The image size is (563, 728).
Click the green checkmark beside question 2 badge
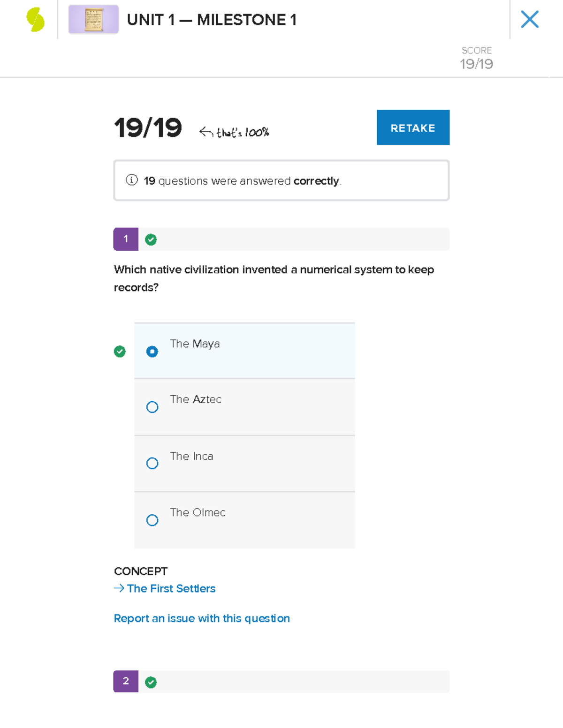(151, 682)
